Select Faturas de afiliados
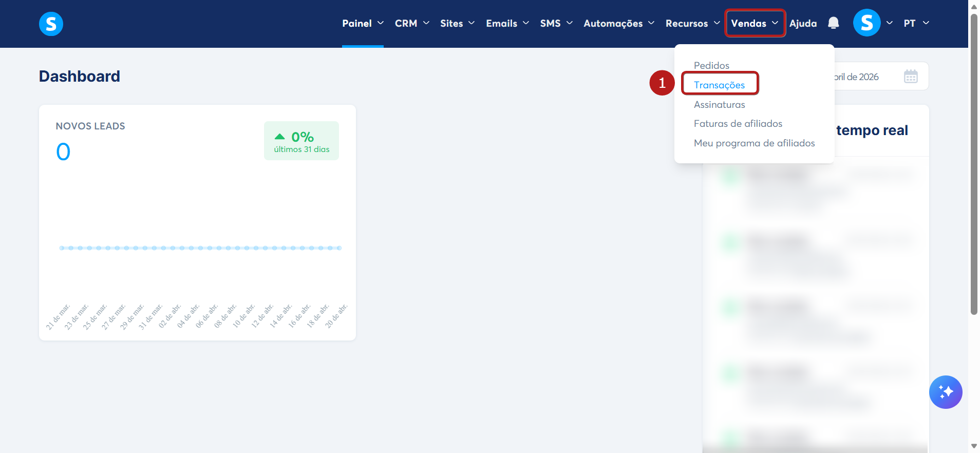The image size is (980, 453). click(x=738, y=123)
